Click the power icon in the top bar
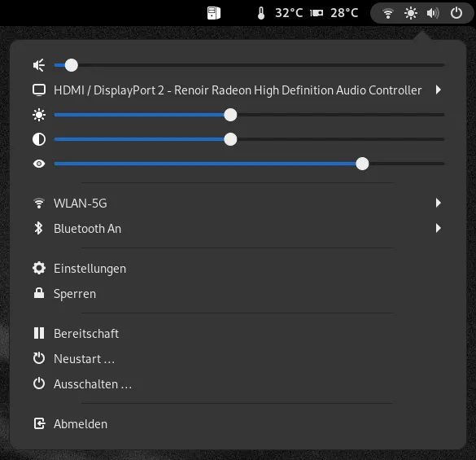 (456, 13)
